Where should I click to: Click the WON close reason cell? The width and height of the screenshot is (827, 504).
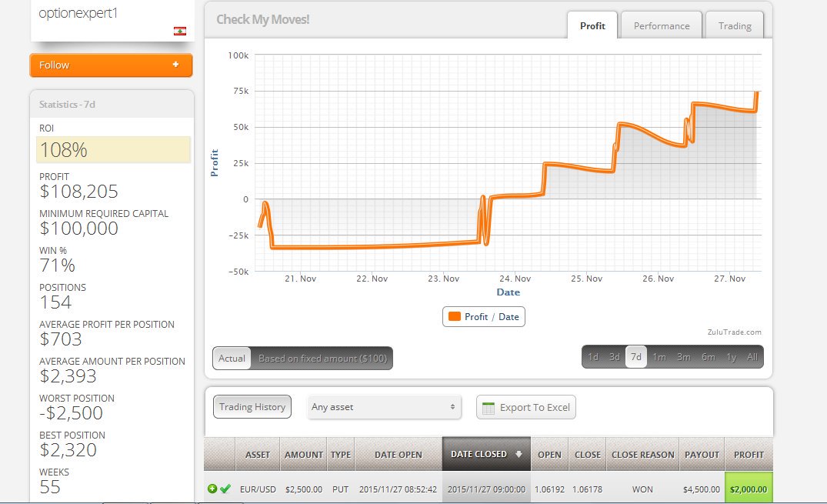pyautogui.click(x=642, y=489)
